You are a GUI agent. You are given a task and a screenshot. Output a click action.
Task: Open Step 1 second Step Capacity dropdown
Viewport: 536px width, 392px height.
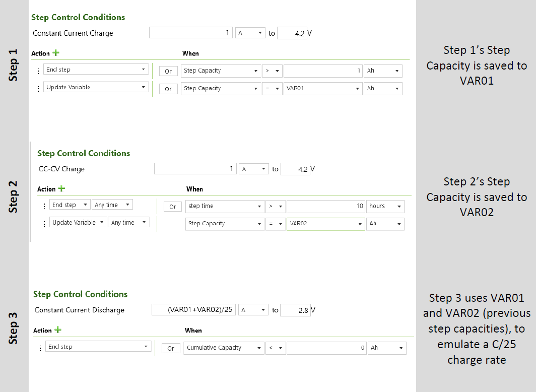(221, 89)
